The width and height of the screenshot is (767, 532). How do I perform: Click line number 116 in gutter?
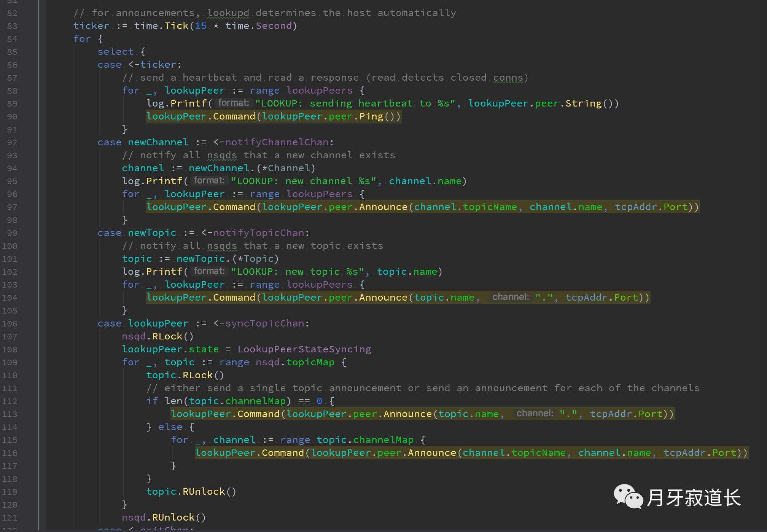(10, 453)
